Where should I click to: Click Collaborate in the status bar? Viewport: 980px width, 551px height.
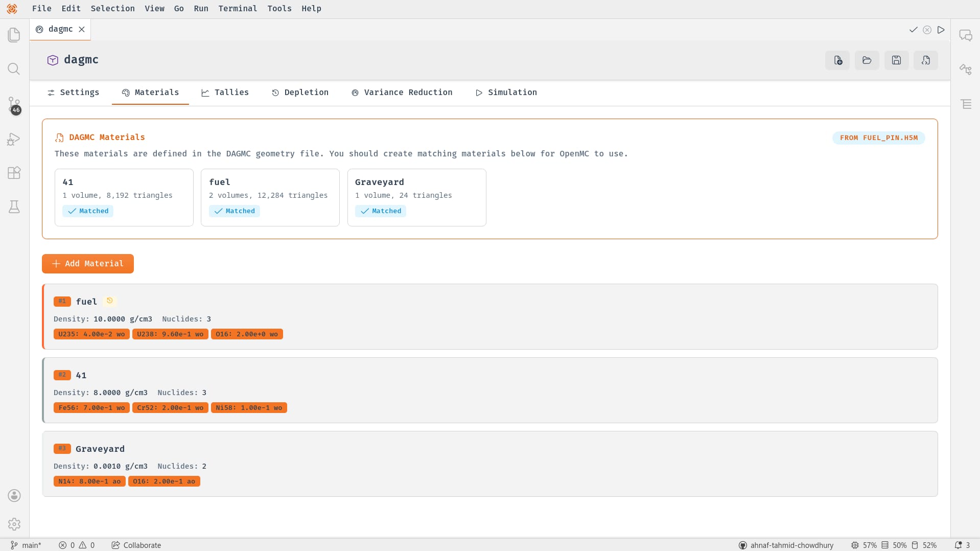(x=136, y=545)
